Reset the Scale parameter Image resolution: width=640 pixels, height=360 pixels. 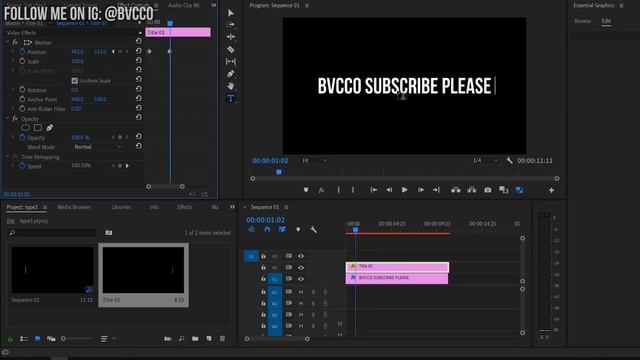139,61
